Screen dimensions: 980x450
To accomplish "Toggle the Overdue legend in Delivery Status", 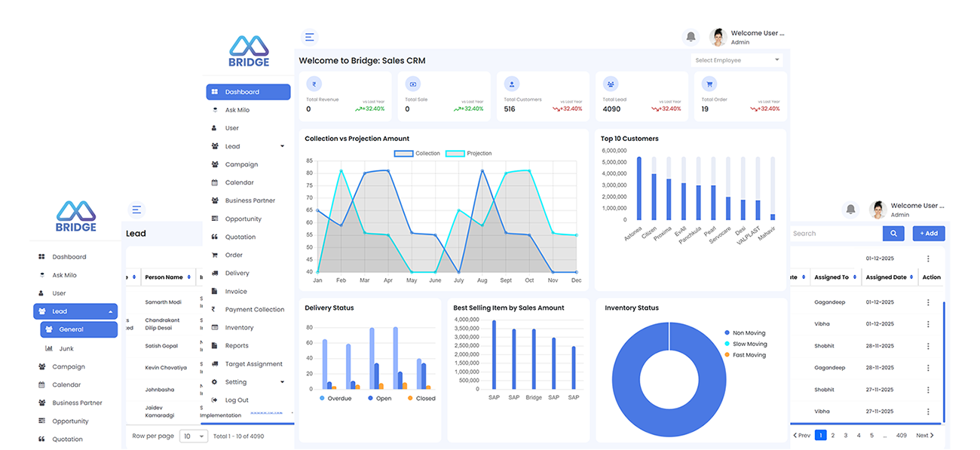I will (323, 398).
